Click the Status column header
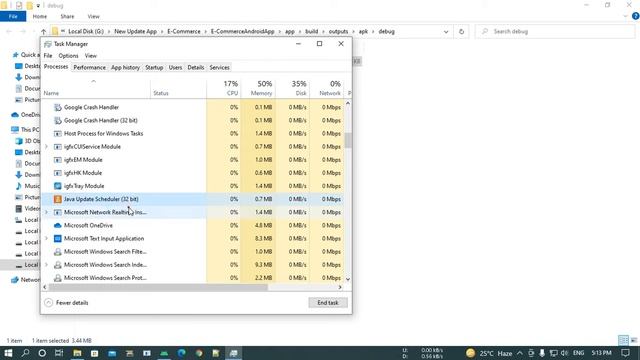This screenshot has width=640, height=360. 178,88
